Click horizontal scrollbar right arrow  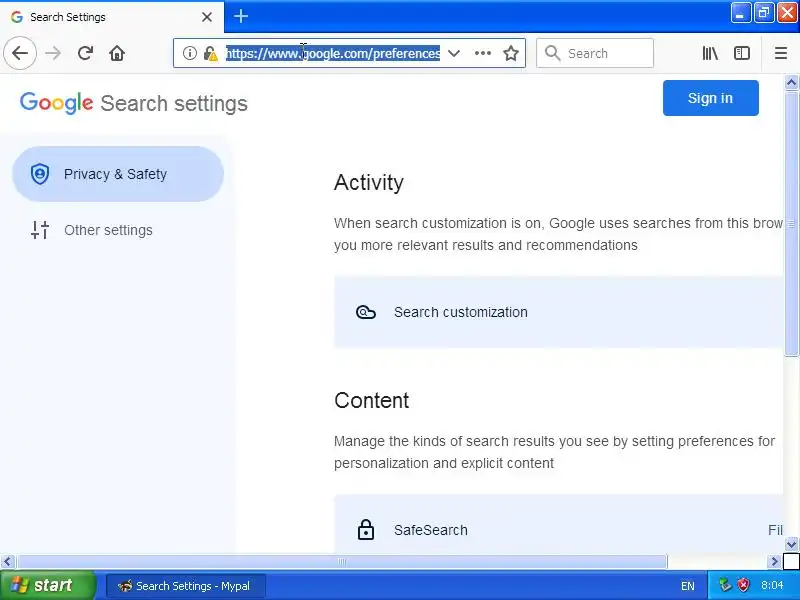774,562
